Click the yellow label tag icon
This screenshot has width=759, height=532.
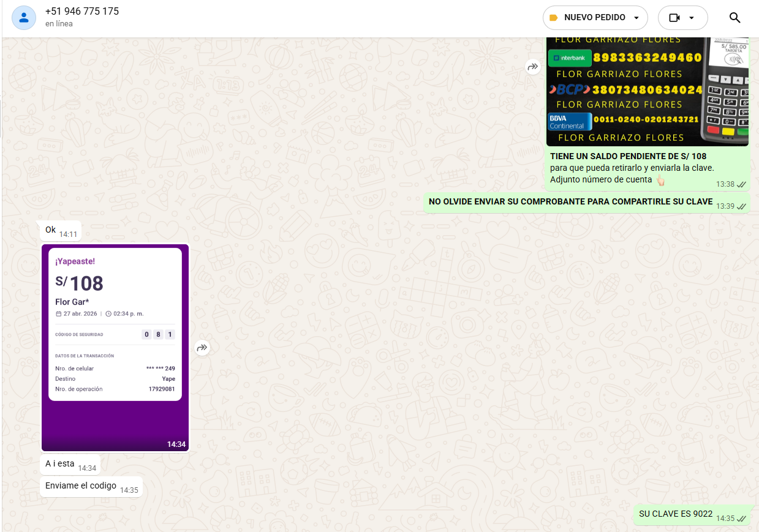tap(554, 18)
